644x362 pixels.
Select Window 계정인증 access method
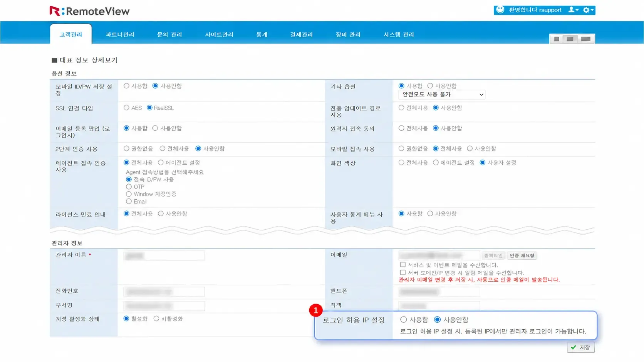pos(129,194)
